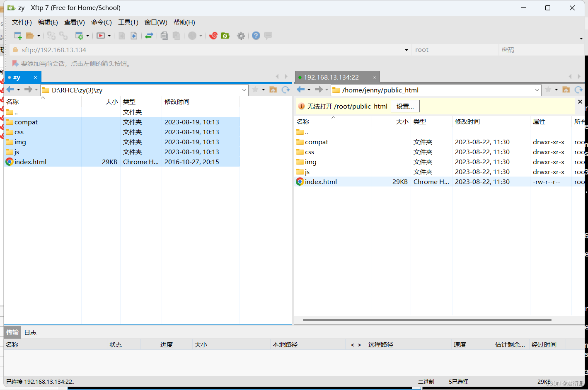Open remote back-history dropdown arrow
Image resolution: width=588 pixels, height=390 pixels.
click(309, 90)
